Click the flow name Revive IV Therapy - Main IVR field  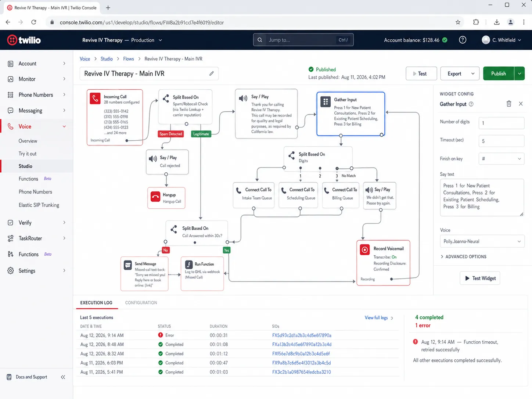[149, 73]
